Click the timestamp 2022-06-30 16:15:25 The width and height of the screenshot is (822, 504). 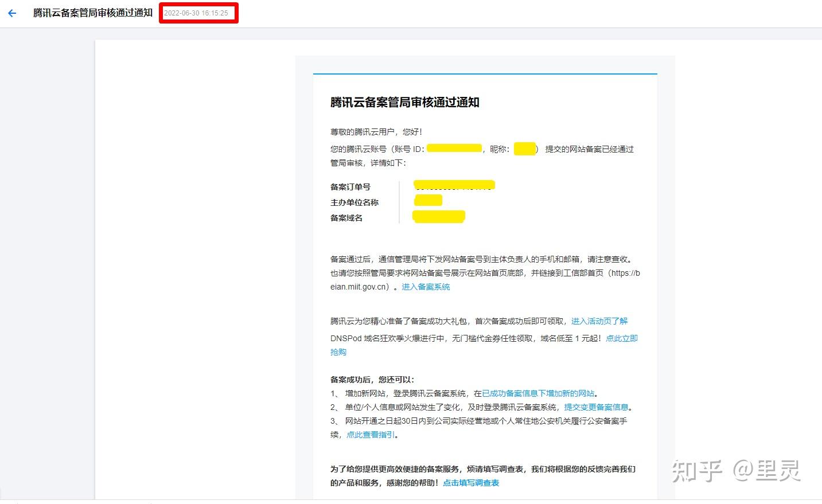[196, 13]
